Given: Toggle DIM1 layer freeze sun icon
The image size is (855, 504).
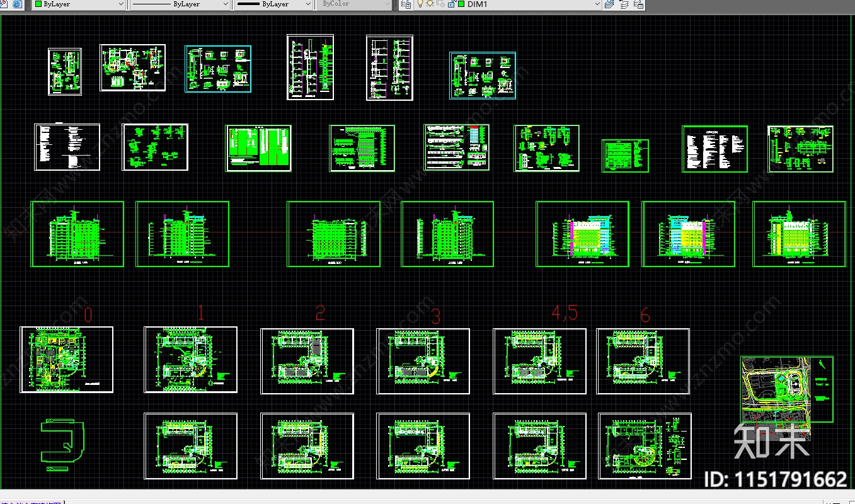Looking at the screenshot, I should click(x=430, y=4).
